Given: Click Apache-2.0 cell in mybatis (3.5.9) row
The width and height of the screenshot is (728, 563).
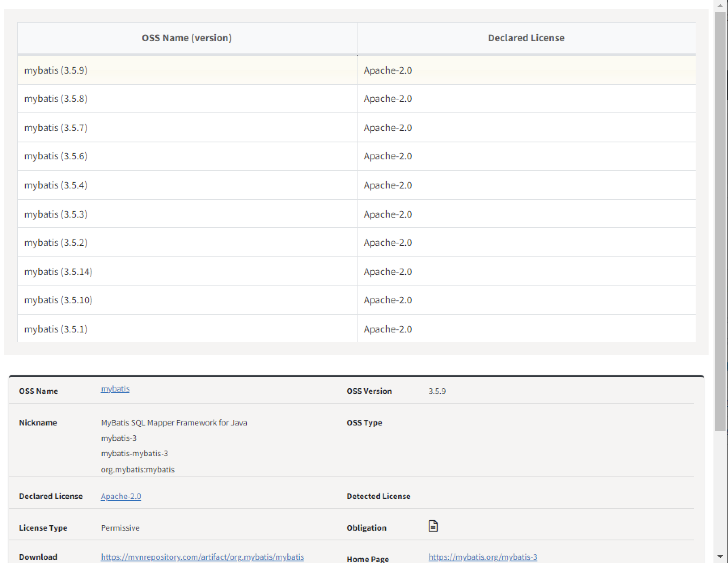Looking at the screenshot, I should [x=526, y=70].
